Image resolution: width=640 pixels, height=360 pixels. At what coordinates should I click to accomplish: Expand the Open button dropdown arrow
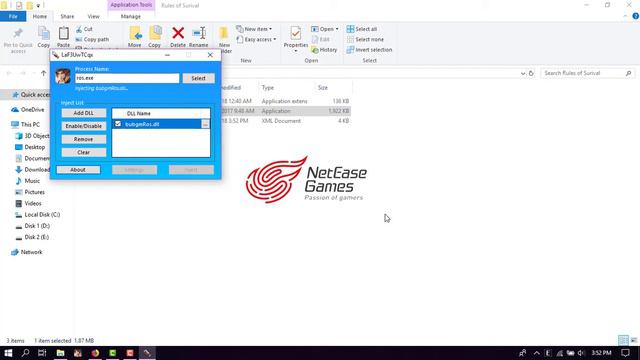337,29
